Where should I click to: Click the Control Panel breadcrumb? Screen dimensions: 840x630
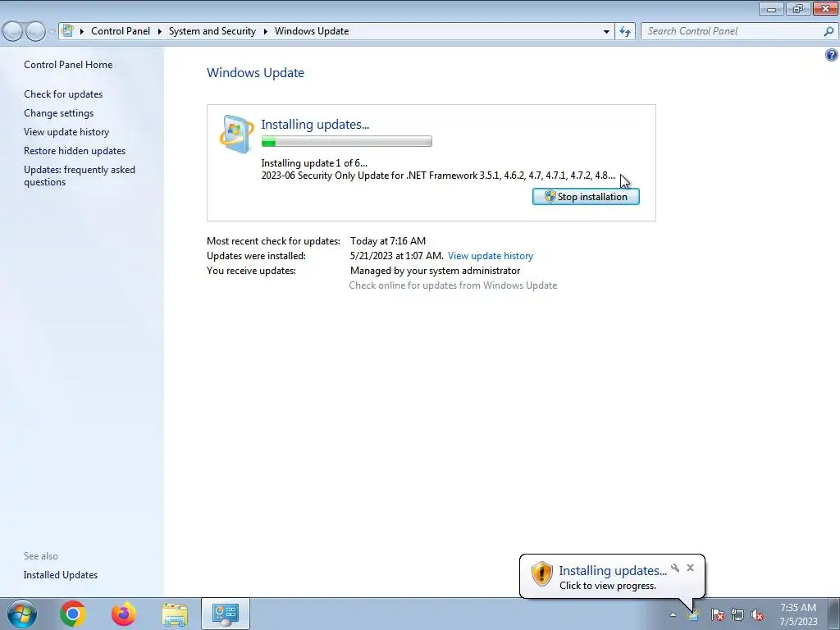click(x=121, y=31)
